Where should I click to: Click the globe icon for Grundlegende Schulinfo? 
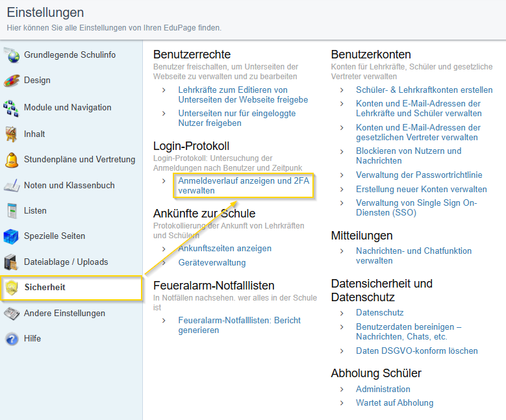coord(12,55)
